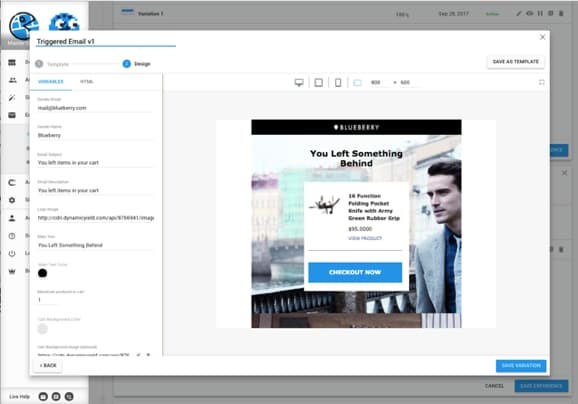
Task: Pause Variation 1 with the pause icon
Action: 540,13
